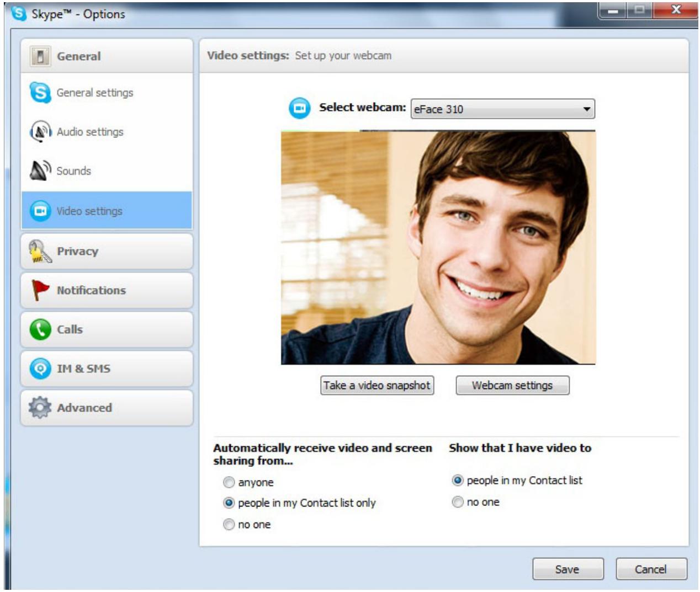This screenshot has width=700, height=592.
Task: Click the red flag Notifications icon
Action: 40,290
